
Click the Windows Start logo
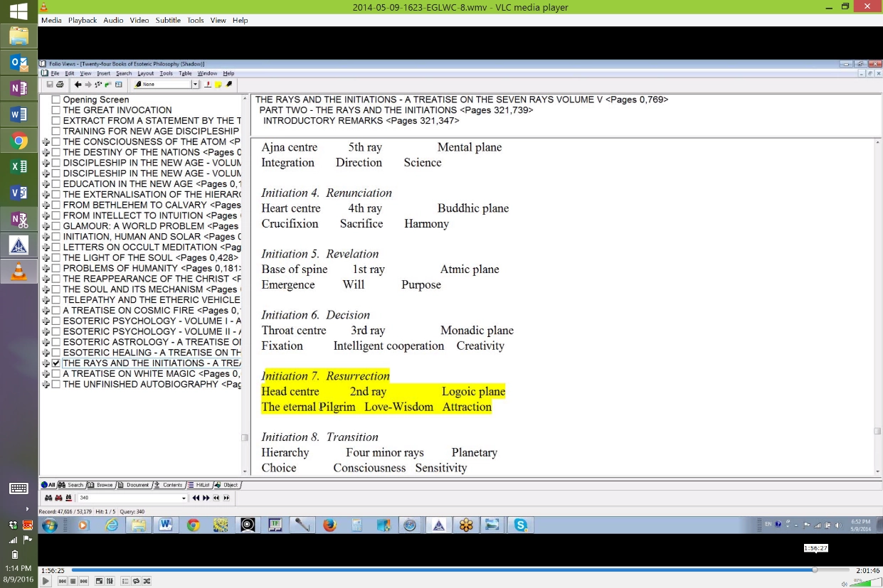(x=18, y=10)
